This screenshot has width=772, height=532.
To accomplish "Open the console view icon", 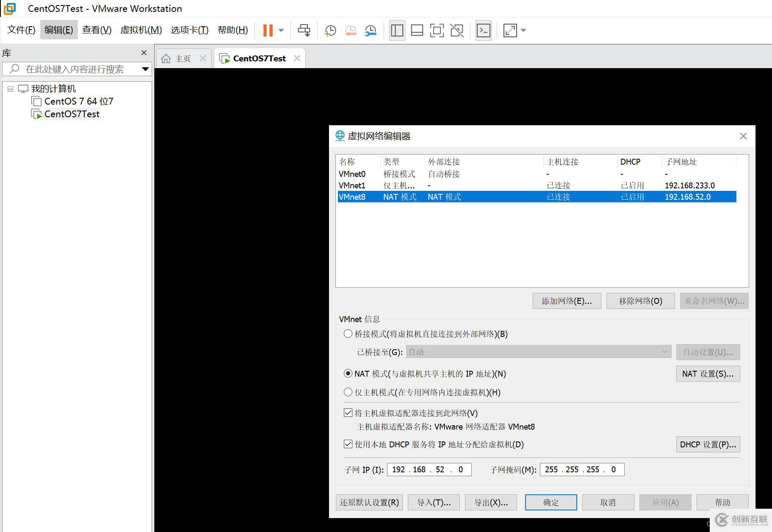I will (x=484, y=30).
